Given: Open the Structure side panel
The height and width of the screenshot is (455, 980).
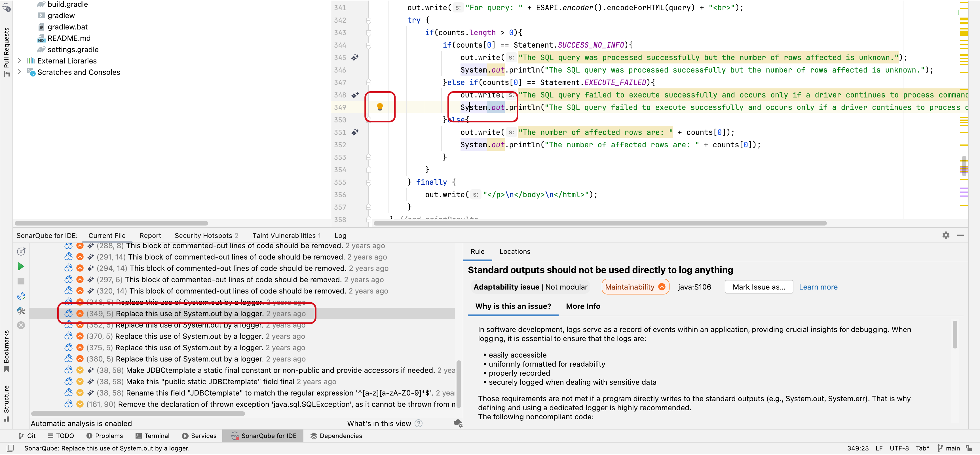Looking at the screenshot, I should coord(6,403).
